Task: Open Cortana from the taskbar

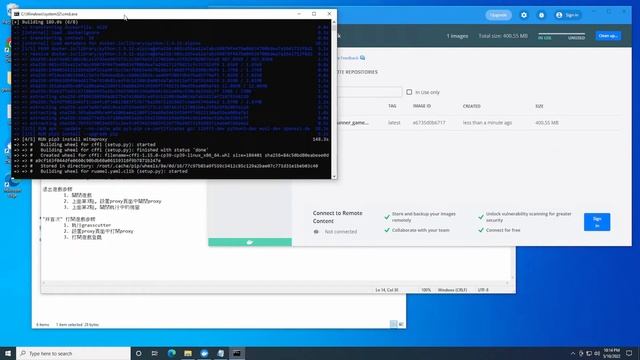Action: [138, 353]
